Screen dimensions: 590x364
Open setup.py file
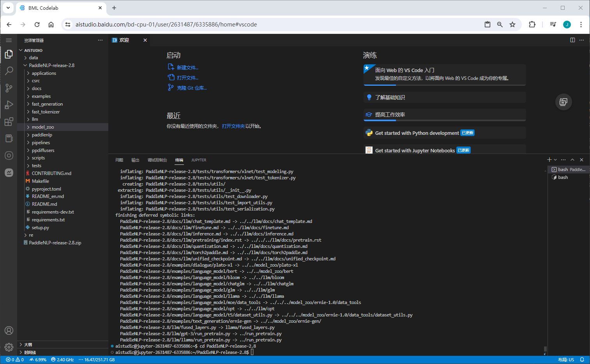click(x=63, y=228)
